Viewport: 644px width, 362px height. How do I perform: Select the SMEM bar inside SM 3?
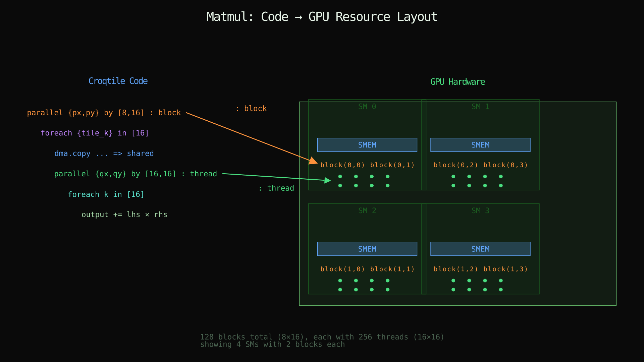tap(480, 249)
